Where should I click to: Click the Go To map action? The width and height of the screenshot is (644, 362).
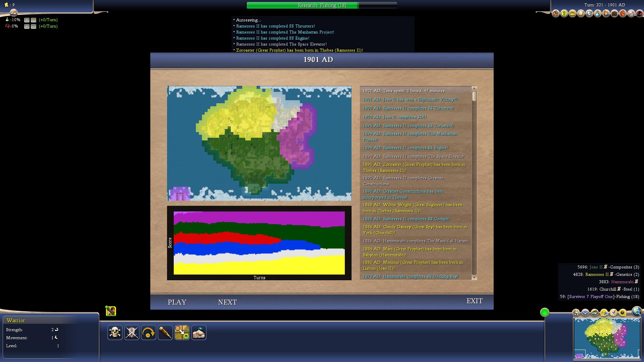(182, 333)
